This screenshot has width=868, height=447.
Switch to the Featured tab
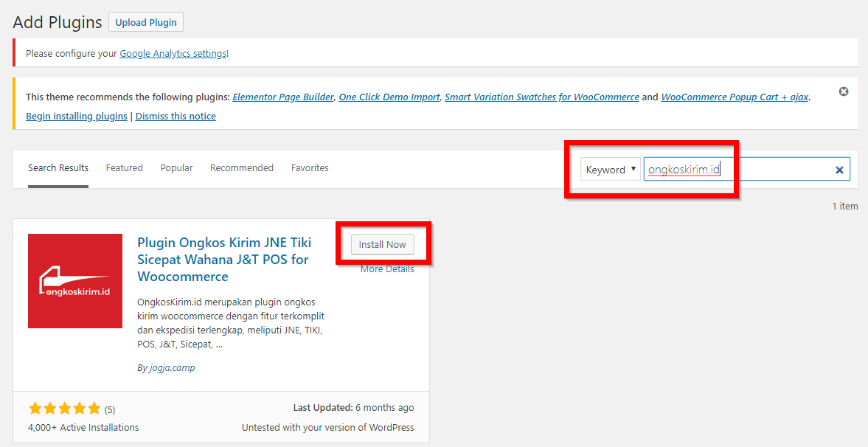pyautogui.click(x=125, y=168)
